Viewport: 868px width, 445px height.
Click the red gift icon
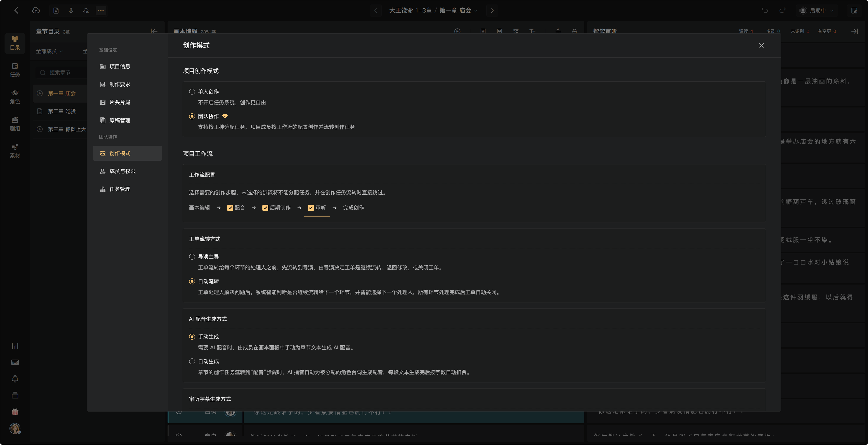pos(15,412)
